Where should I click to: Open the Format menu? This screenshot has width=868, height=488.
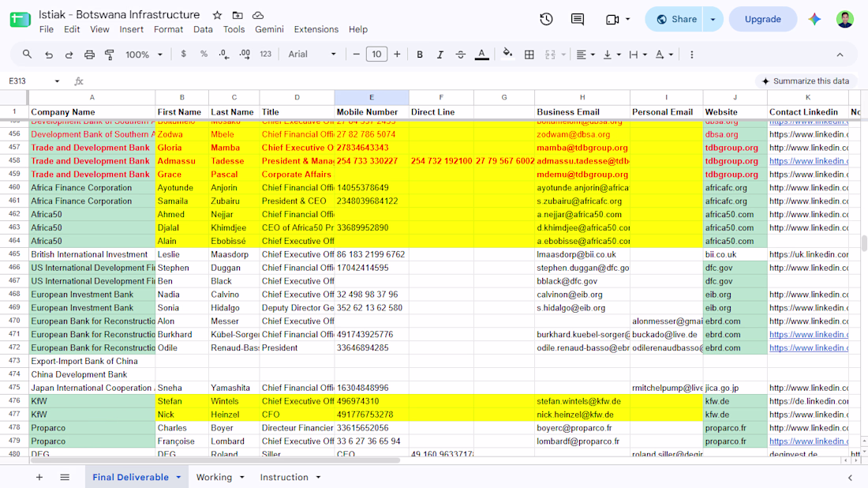[168, 29]
